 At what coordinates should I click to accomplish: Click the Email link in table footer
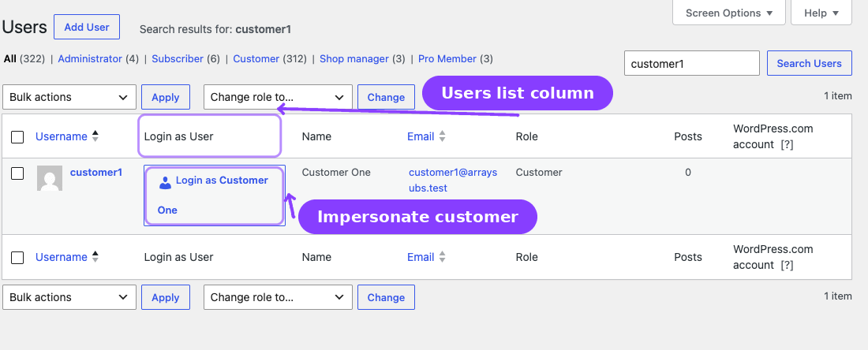[421, 256]
